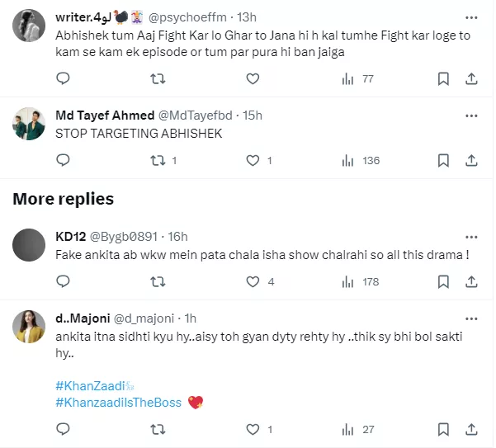This screenshot has height=448, width=496.
Task: Bookmark KD12's tweet
Action: [x=443, y=282]
